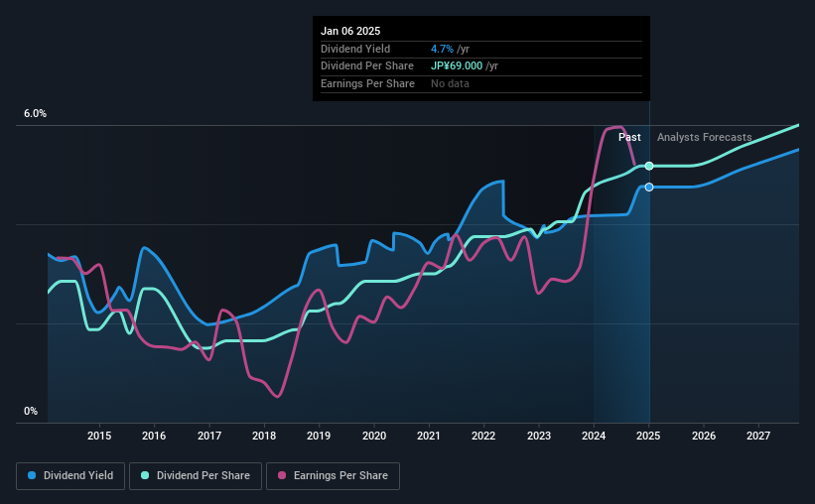
Task: Click the teal dot in Dividend Per Share legend
Action: point(145,475)
